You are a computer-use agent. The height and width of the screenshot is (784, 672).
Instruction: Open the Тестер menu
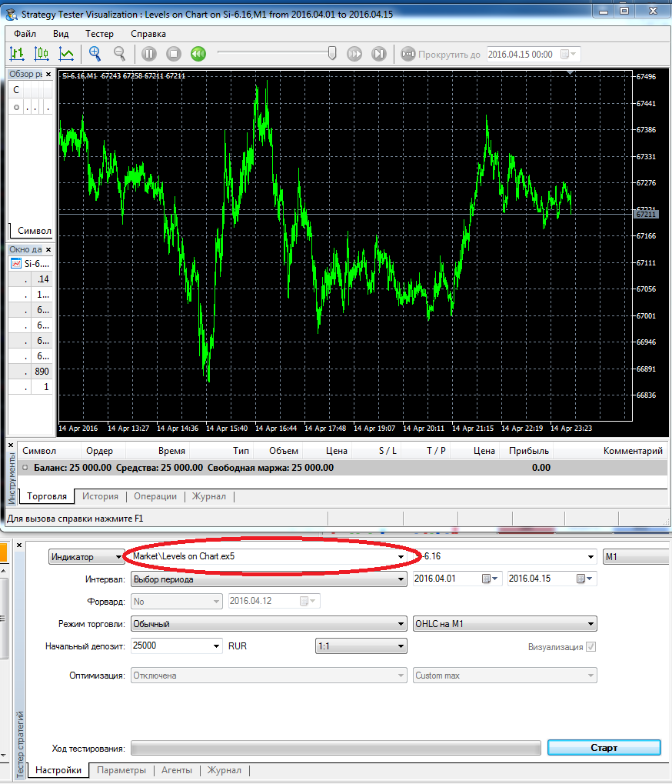click(x=99, y=34)
